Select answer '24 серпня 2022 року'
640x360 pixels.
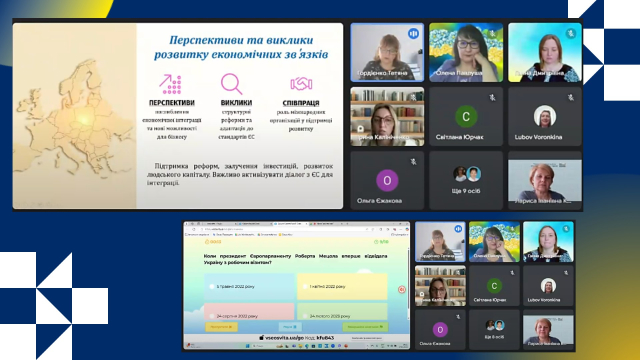[x=249, y=311]
